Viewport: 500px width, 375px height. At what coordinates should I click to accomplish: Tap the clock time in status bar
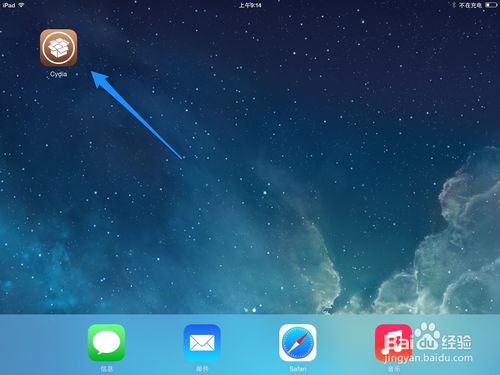coord(250,5)
